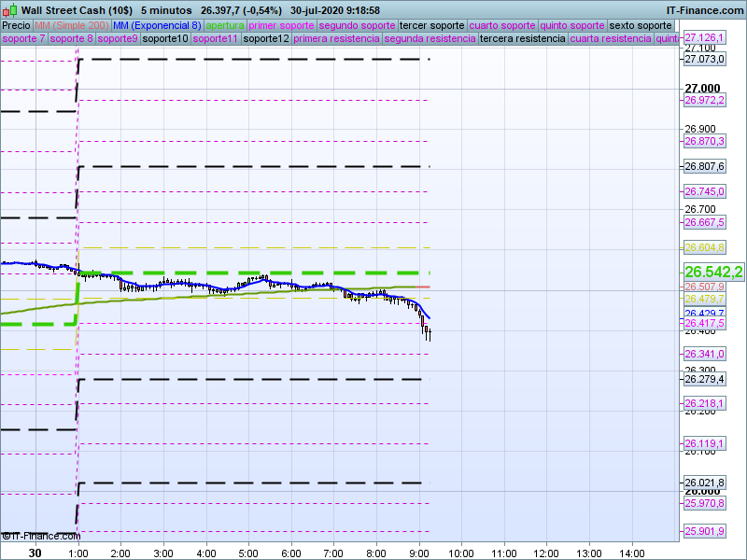Toggle the tercer soporte indicator label
747x560 pixels.
tap(431, 25)
